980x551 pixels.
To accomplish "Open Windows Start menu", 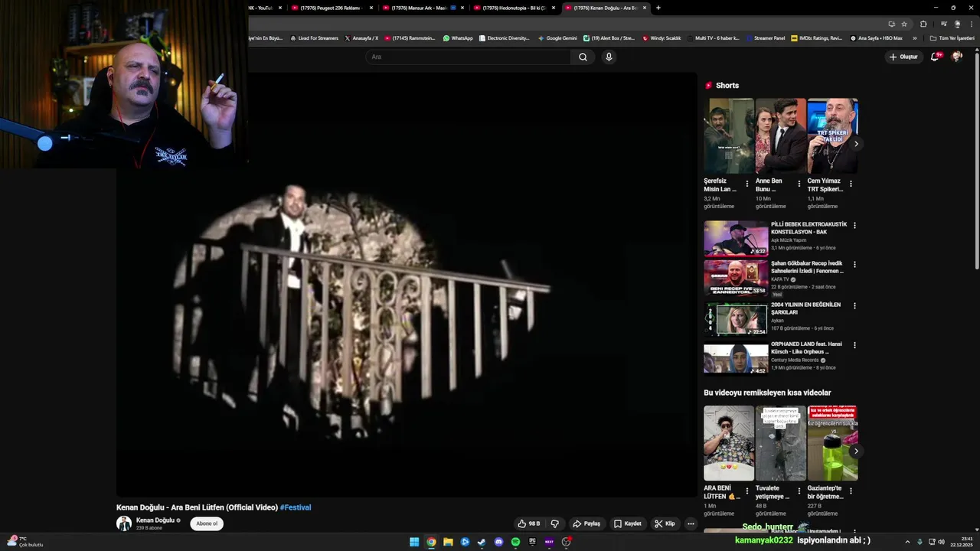I will pos(414,542).
